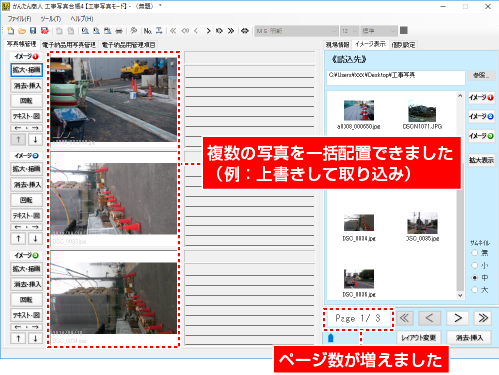The height and width of the screenshot is (375, 499).
Task: Move image 1 down with down arrow
Action: pyautogui.click(x=35, y=140)
